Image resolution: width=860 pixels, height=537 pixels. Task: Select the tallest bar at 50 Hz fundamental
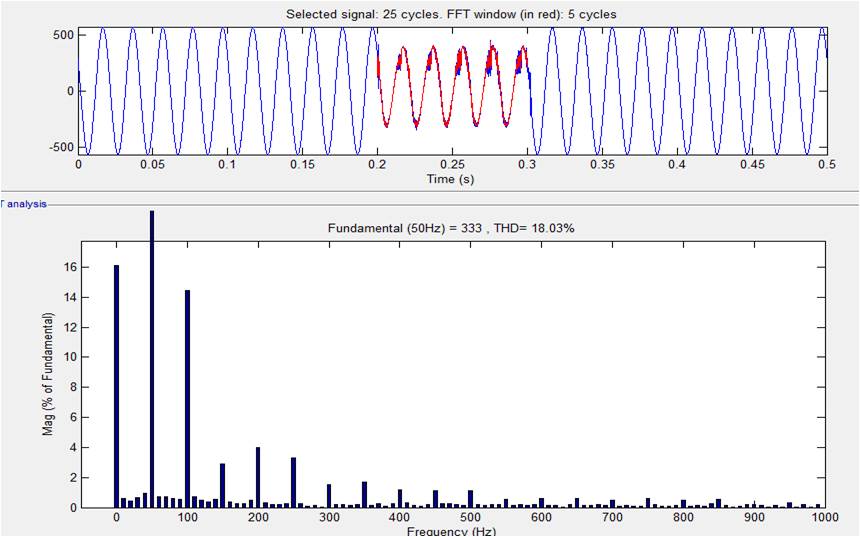coord(152,360)
